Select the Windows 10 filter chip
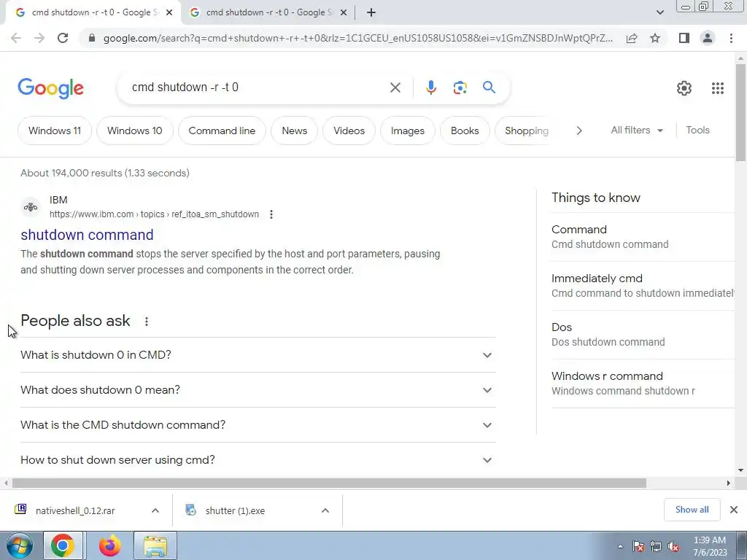Viewport: 747px width, 560px height. click(135, 131)
